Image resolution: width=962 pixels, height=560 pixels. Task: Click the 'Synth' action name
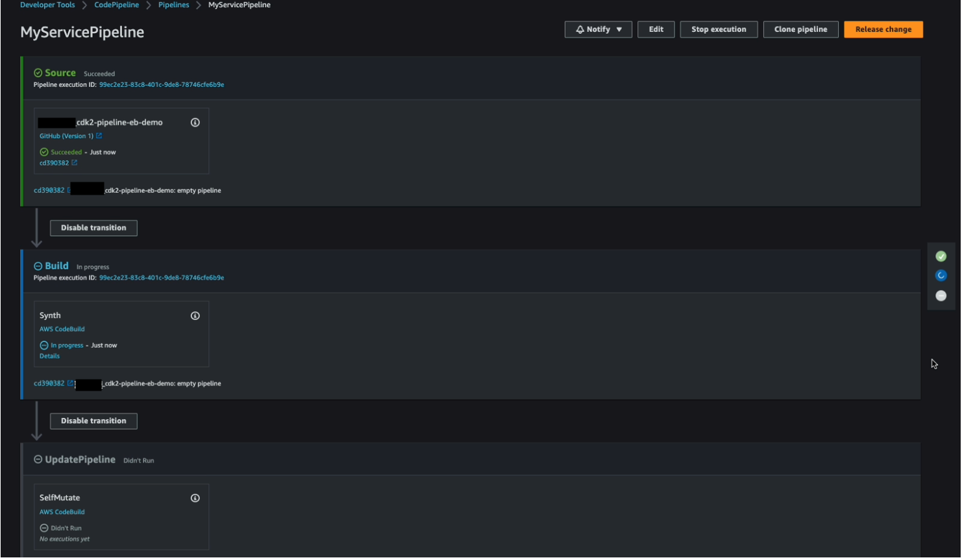click(x=50, y=316)
